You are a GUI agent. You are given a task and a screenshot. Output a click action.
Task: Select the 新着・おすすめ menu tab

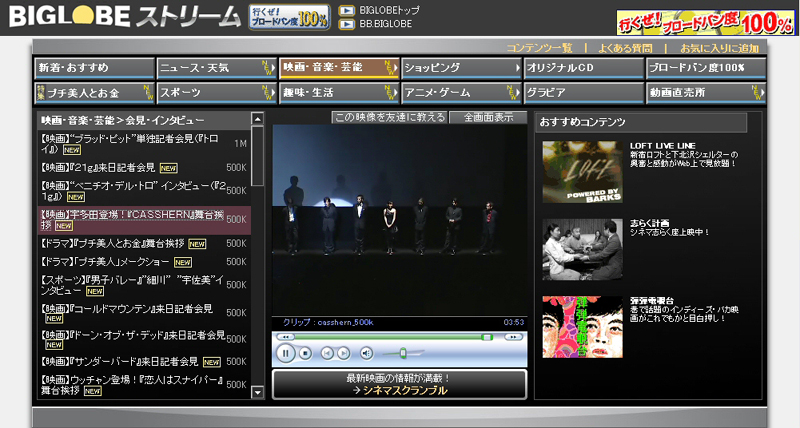click(x=94, y=68)
